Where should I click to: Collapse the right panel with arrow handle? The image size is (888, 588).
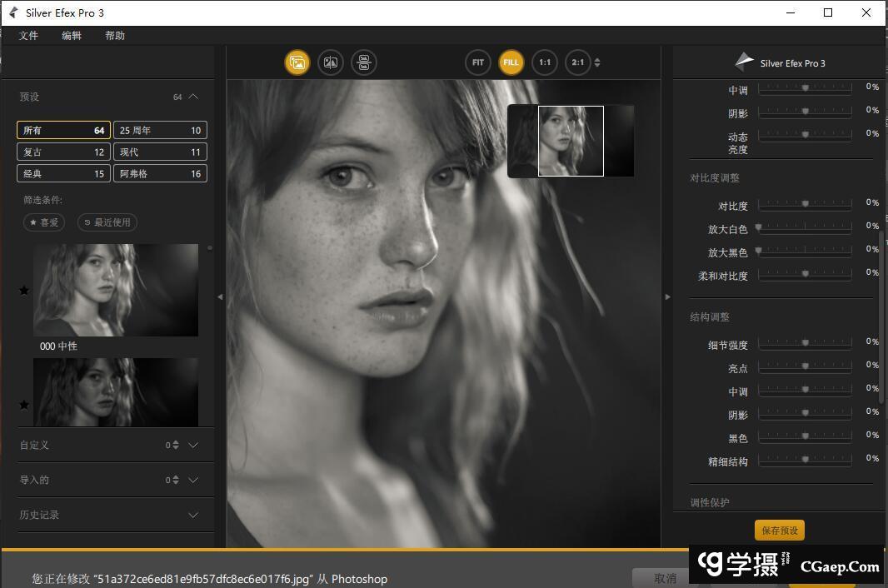tap(667, 296)
